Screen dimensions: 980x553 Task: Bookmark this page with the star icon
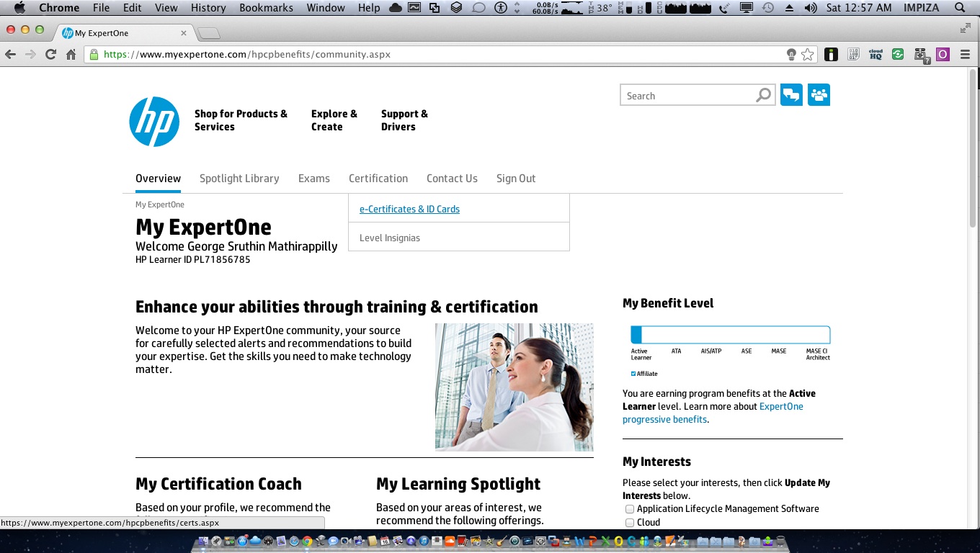click(x=808, y=54)
